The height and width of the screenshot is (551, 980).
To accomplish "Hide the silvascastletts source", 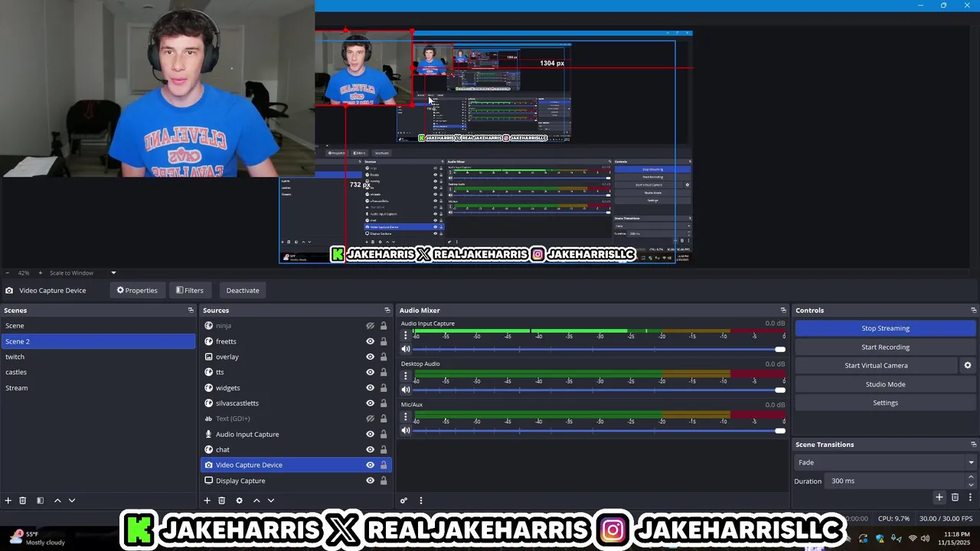I will tap(370, 403).
